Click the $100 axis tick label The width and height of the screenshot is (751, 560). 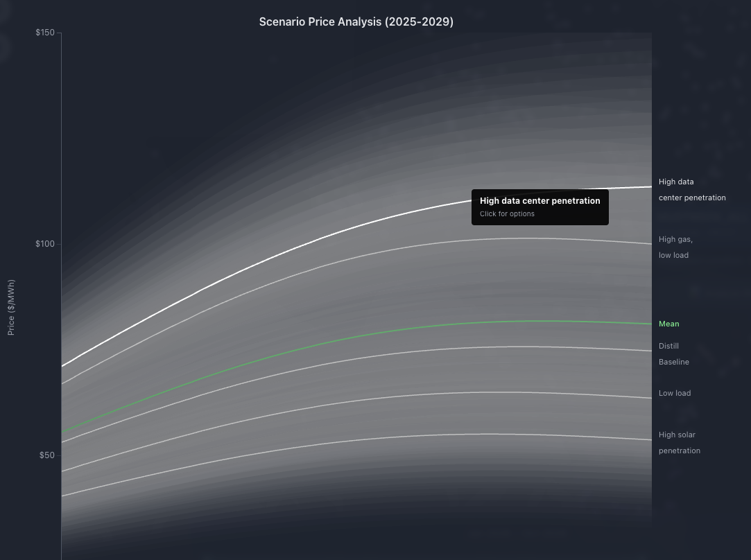click(x=44, y=243)
